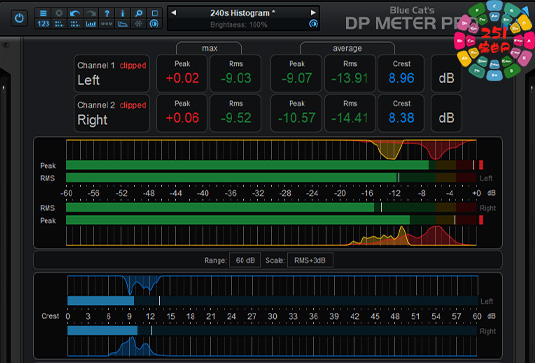Click the 'dB' unit box in Left row
Viewport: 535px width, 363px height.
tap(446, 74)
